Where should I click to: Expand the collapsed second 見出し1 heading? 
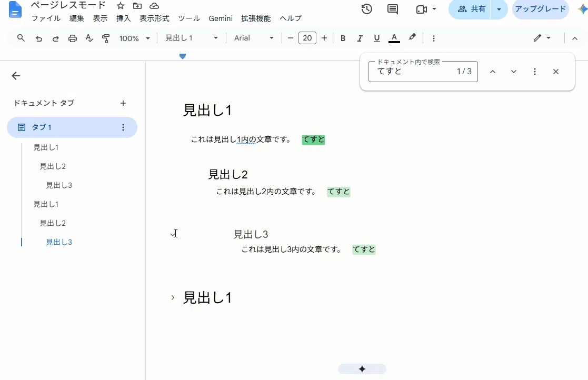tap(173, 297)
